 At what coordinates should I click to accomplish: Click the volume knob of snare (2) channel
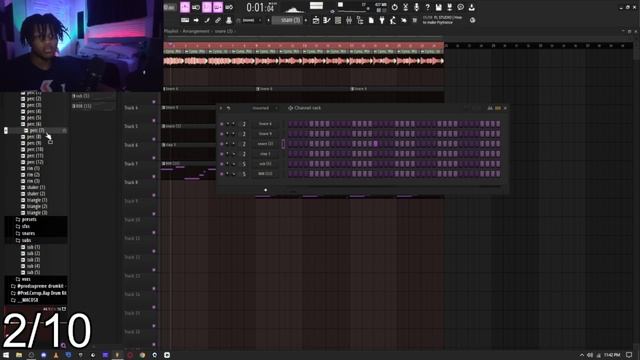(234, 144)
